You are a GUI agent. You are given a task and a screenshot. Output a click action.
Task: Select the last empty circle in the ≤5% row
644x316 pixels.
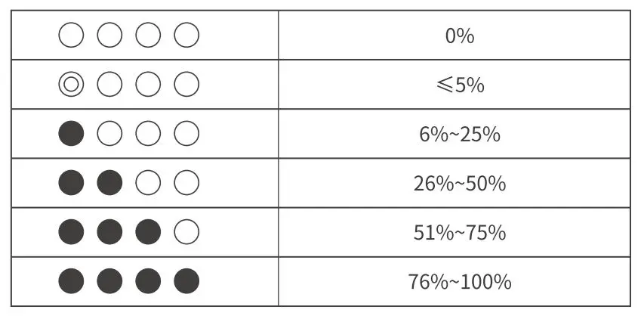(x=186, y=85)
